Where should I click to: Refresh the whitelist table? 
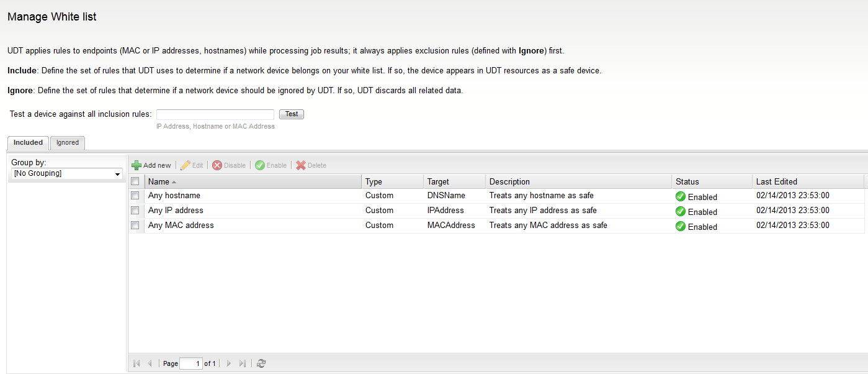click(261, 363)
